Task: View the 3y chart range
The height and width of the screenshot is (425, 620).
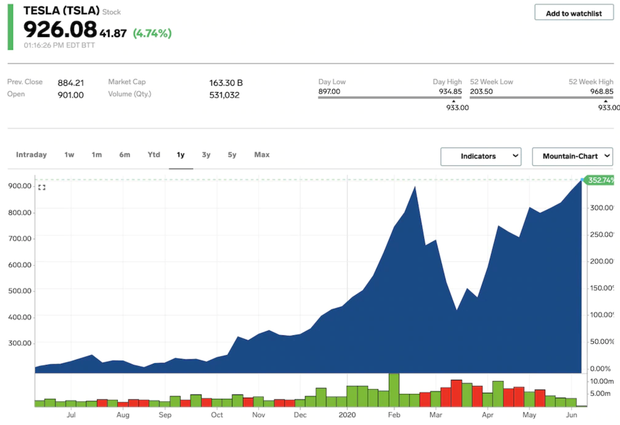Action: coord(206,155)
